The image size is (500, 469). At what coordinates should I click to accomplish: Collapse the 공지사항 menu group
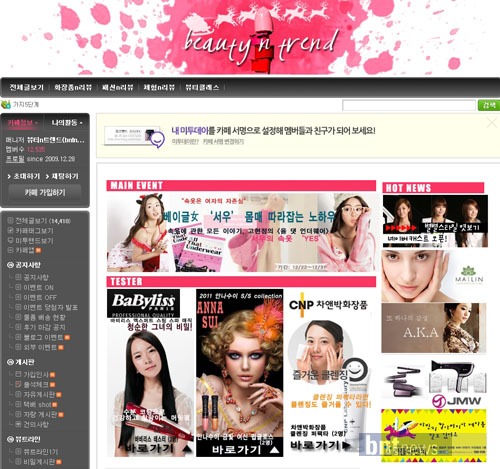point(10,265)
